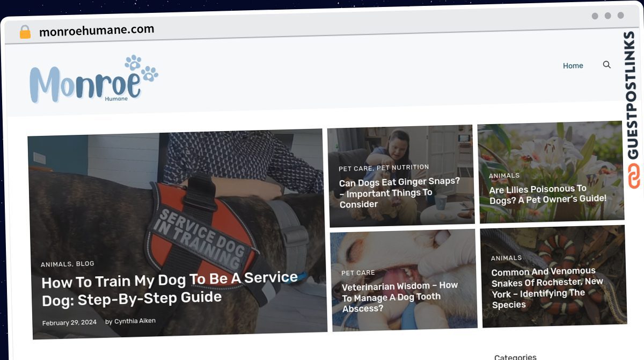644x360 pixels.
Task: Select the Animals tag on snakes post
Action: click(506, 258)
